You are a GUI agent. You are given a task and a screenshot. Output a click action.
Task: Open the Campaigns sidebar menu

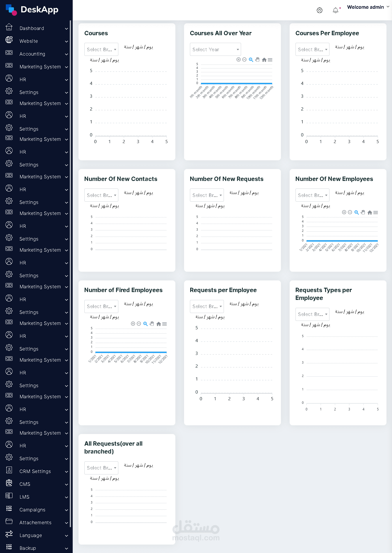tap(36, 510)
